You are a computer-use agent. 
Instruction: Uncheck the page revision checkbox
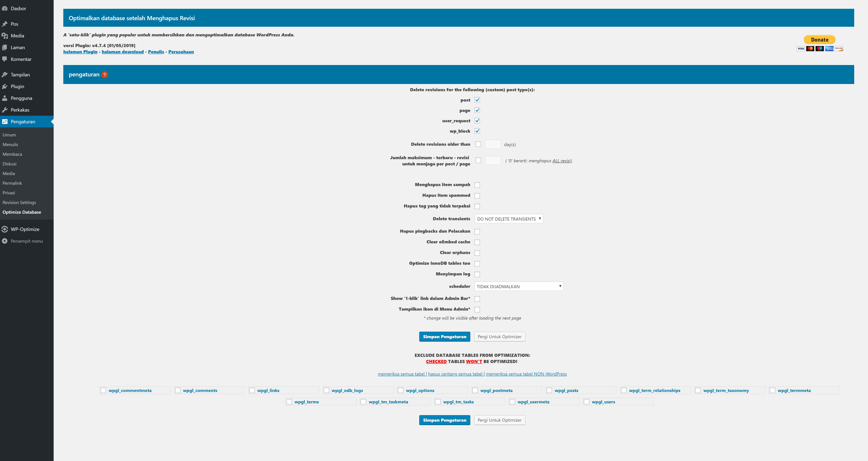point(477,110)
